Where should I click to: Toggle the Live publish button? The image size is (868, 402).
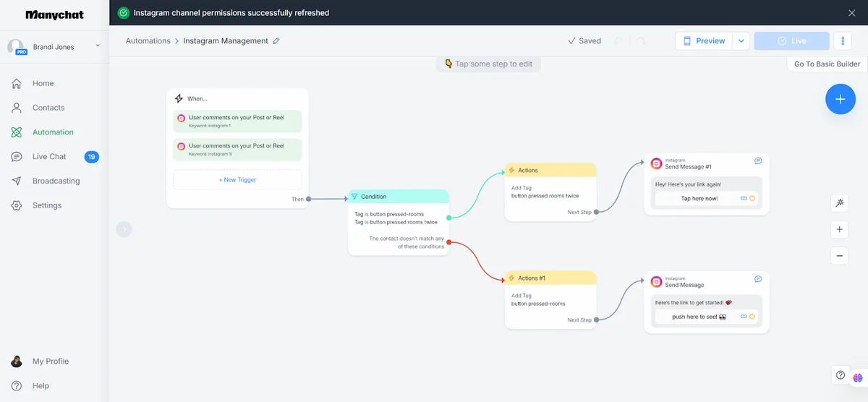791,41
